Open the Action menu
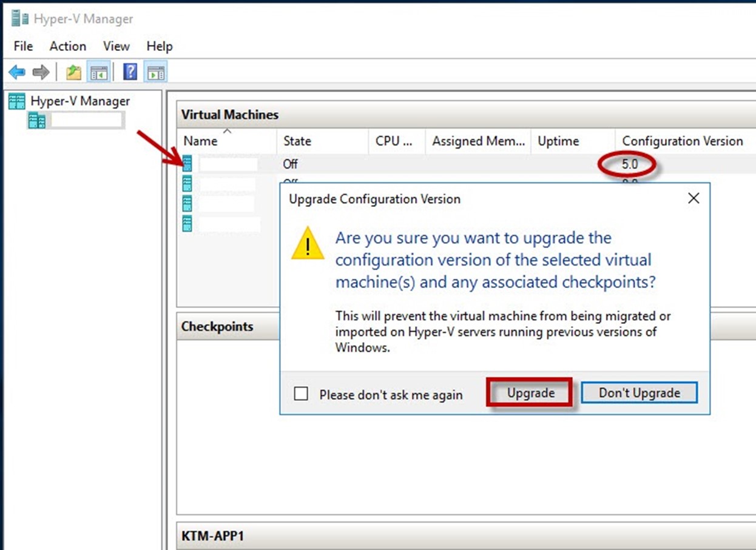This screenshot has width=756, height=550. coord(68,46)
